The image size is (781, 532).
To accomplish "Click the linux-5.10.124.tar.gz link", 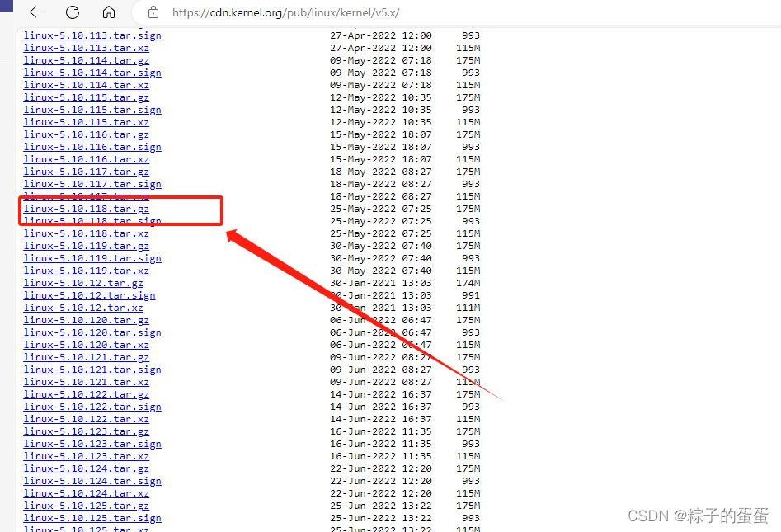I will [x=86, y=468].
